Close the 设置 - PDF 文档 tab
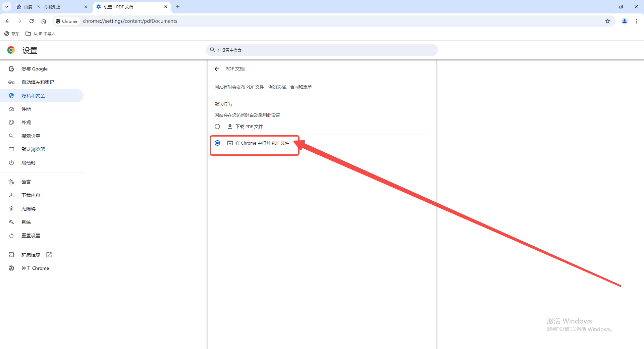The image size is (644, 349). click(166, 7)
